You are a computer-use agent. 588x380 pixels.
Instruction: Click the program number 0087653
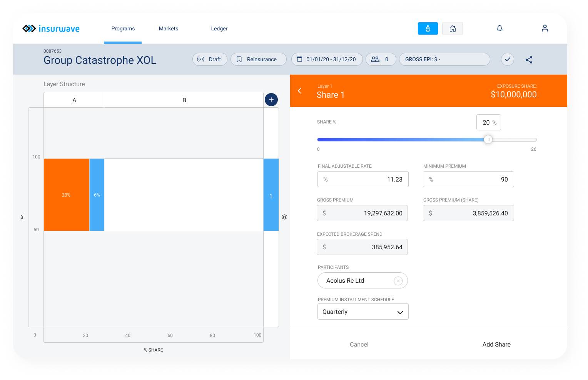[52, 51]
